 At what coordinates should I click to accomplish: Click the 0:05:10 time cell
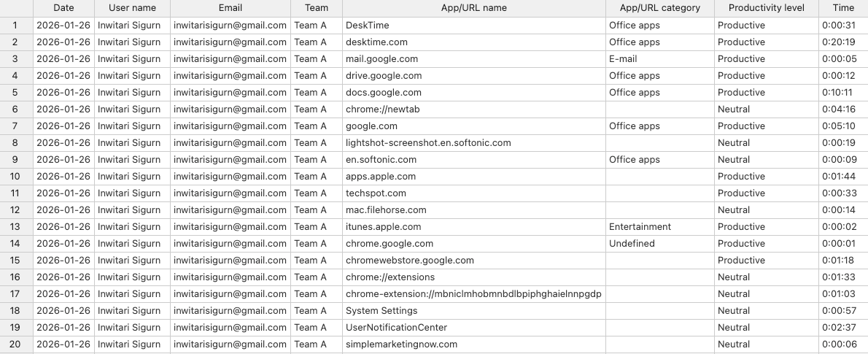click(843, 126)
